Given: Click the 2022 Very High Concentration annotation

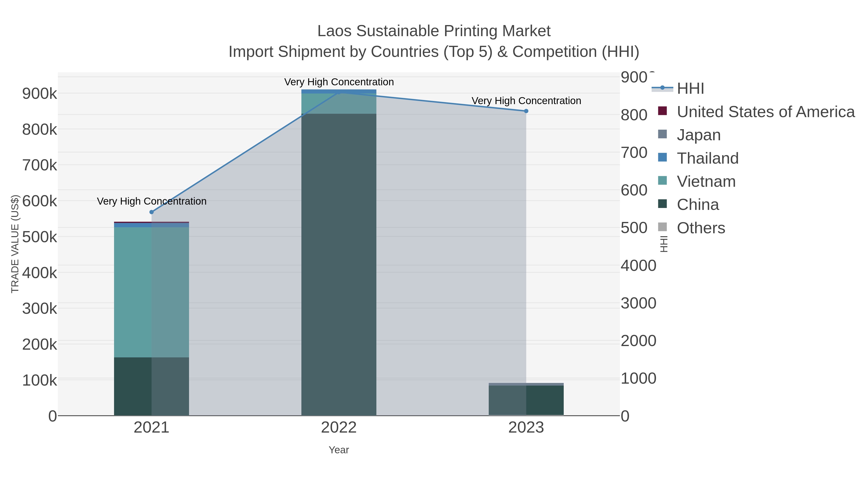Looking at the screenshot, I should click(x=339, y=82).
